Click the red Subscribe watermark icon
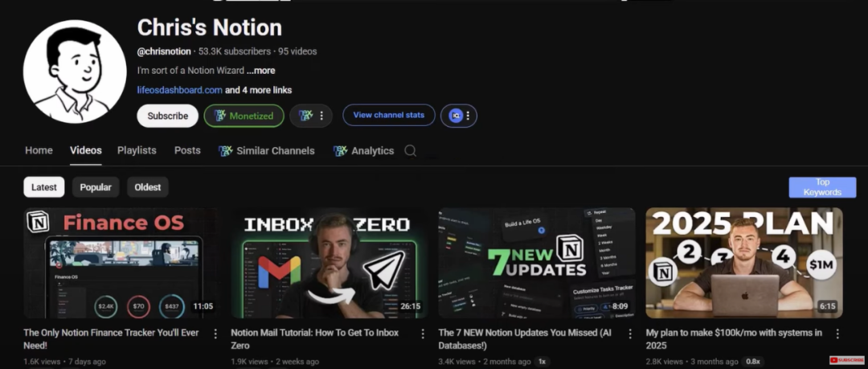The image size is (868, 369). click(846, 360)
